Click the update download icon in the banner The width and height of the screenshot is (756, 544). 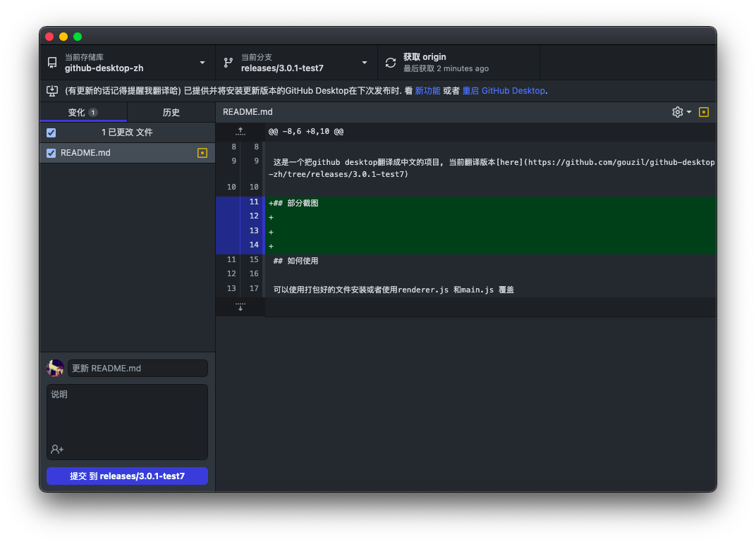click(x=52, y=91)
